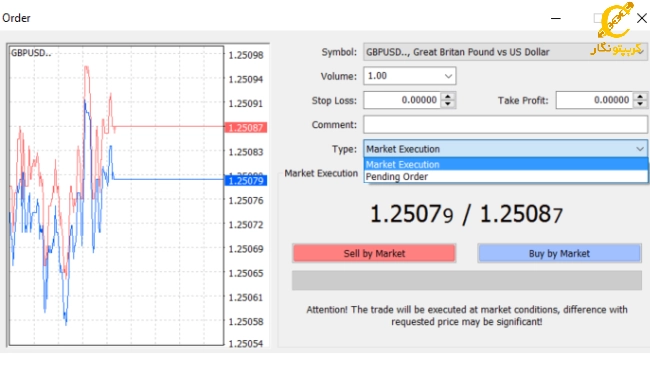Increase Stop Loss with up arrow
This screenshot has width=650, height=365.
(448, 97)
